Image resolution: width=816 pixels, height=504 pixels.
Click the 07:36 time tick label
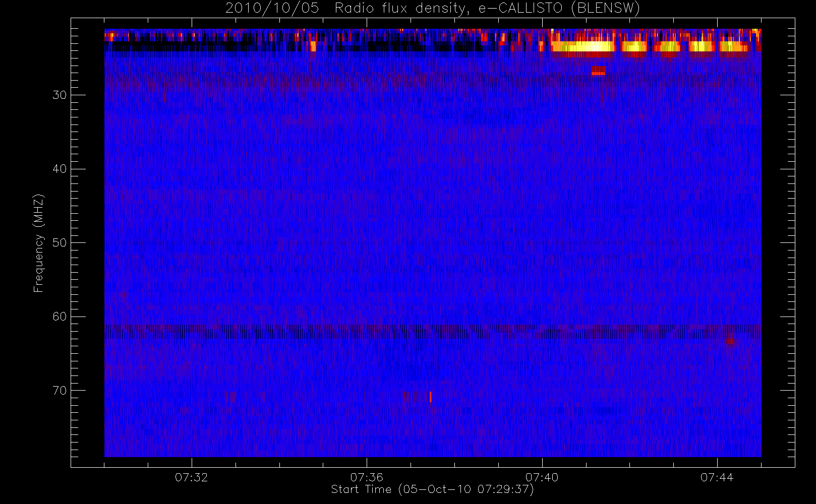[x=367, y=477]
